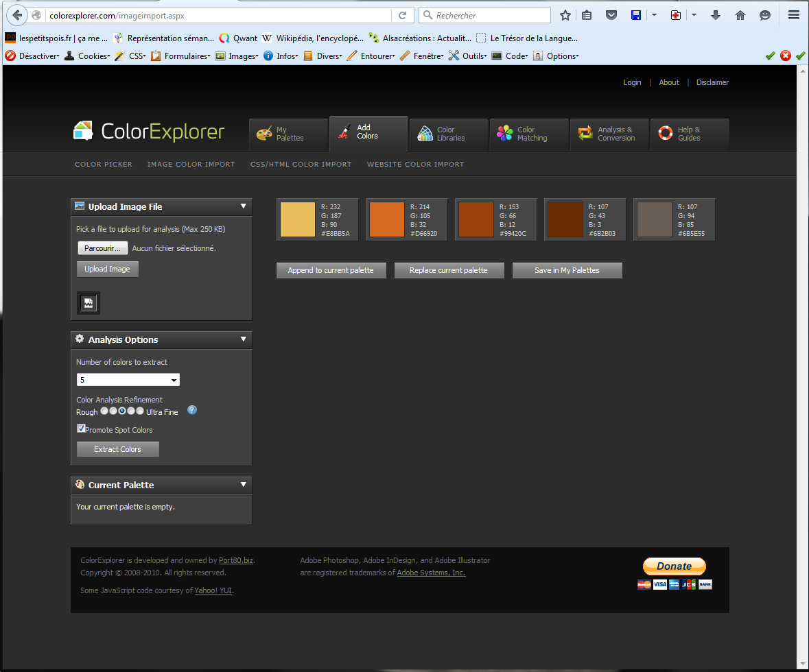809x672 pixels.
Task: Click Save in My Palettes button
Action: (567, 270)
